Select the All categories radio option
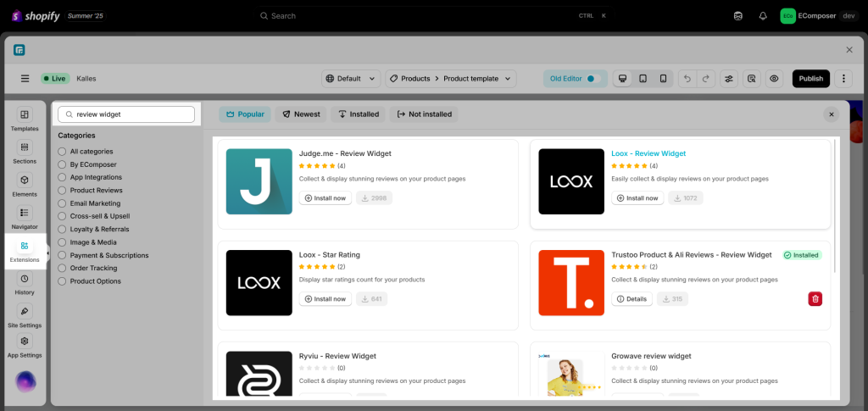 click(62, 152)
